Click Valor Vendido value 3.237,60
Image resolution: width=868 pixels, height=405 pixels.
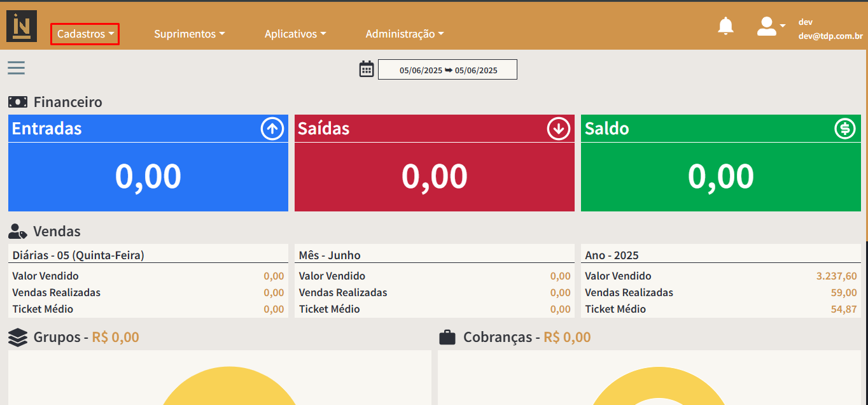point(837,276)
